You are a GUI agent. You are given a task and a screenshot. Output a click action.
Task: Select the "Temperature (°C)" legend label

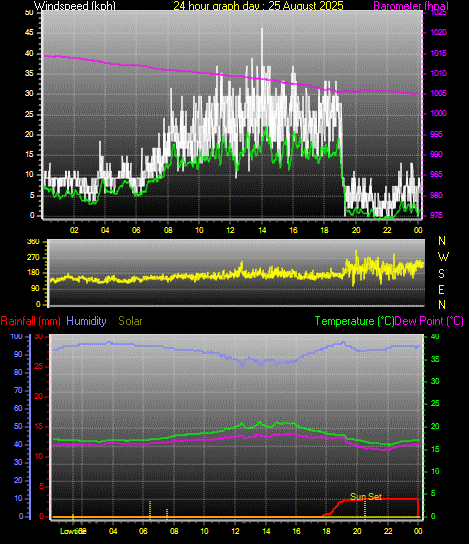(x=354, y=321)
